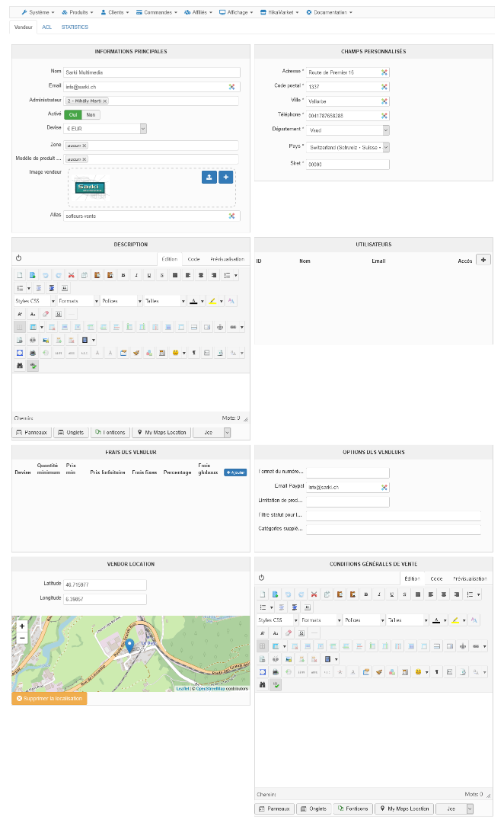Screen dimensions: 504x823
Task: Open Jce editor selector below Description
Action: coord(212,433)
